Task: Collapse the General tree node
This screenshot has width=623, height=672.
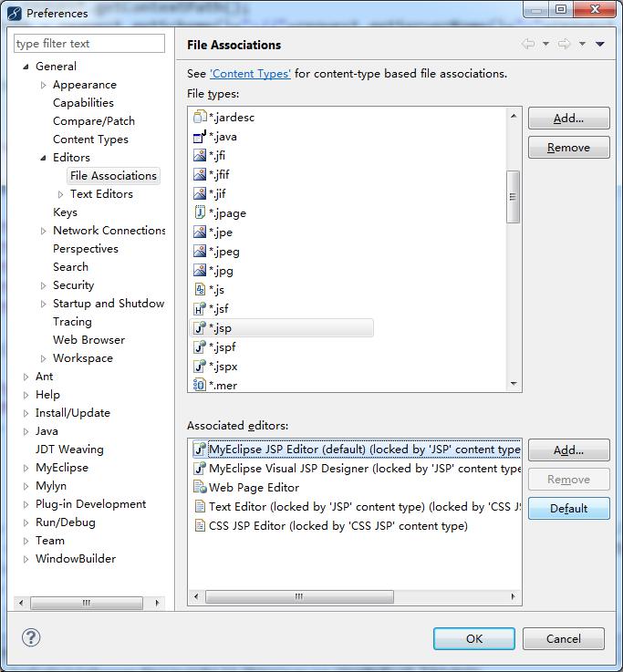Action: coord(26,67)
